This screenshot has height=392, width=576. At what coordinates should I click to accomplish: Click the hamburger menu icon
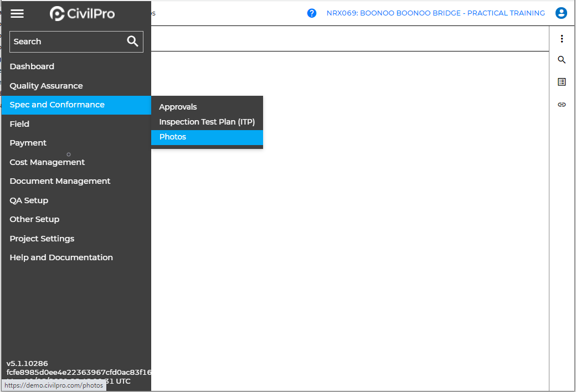[x=17, y=13]
